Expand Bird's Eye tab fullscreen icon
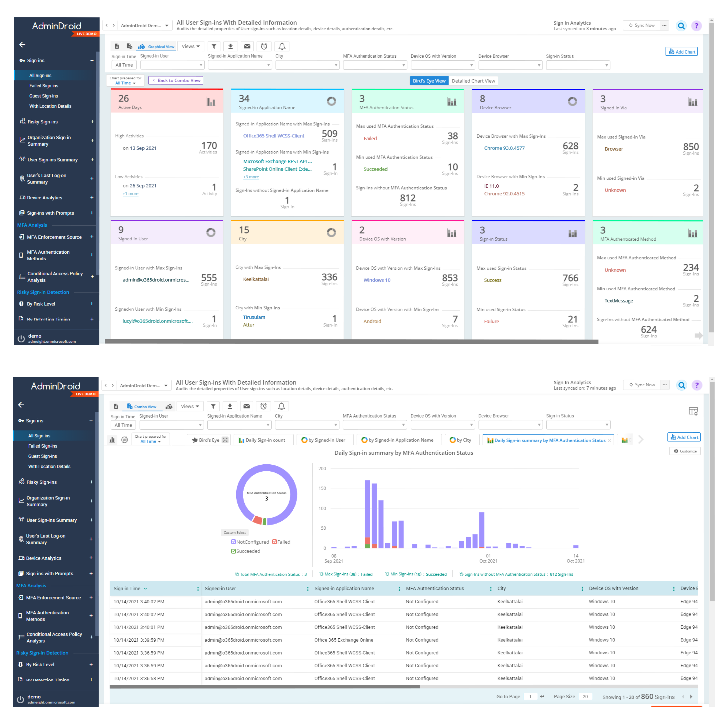The width and height of the screenshot is (728, 728). coord(225,440)
